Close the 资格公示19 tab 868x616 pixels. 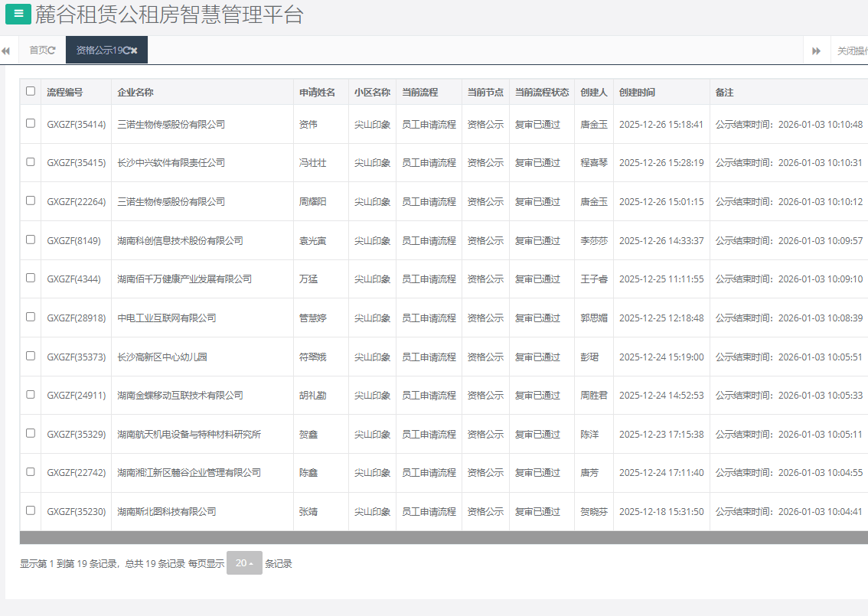(x=135, y=51)
